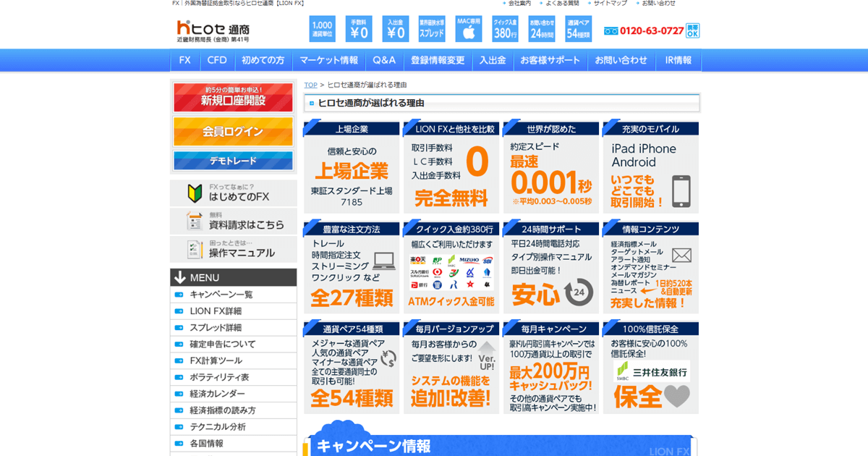Open the 登録情報変更 navigation tab
The image size is (868, 456).
point(438,60)
